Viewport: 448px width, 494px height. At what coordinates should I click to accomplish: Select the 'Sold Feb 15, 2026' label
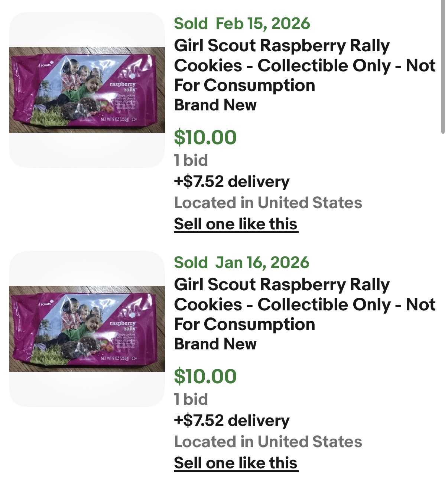coord(242,23)
